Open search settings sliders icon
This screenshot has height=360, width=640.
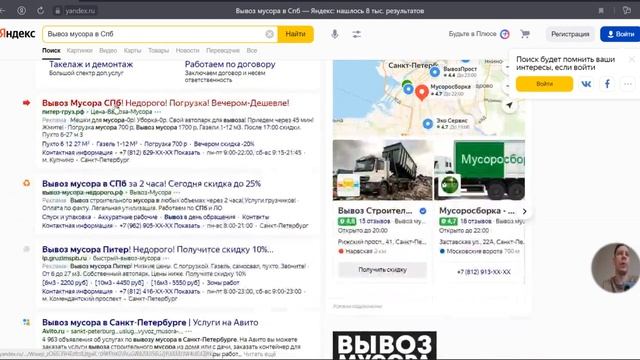(x=357, y=34)
